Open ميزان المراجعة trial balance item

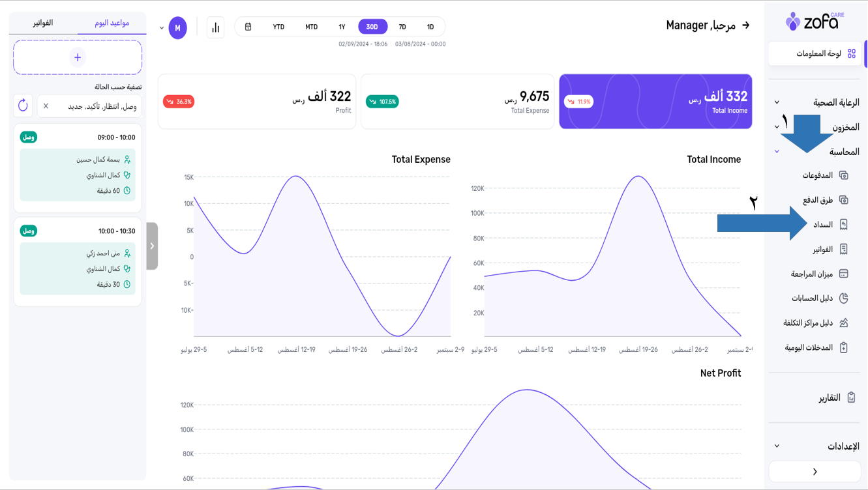[x=818, y=274]
